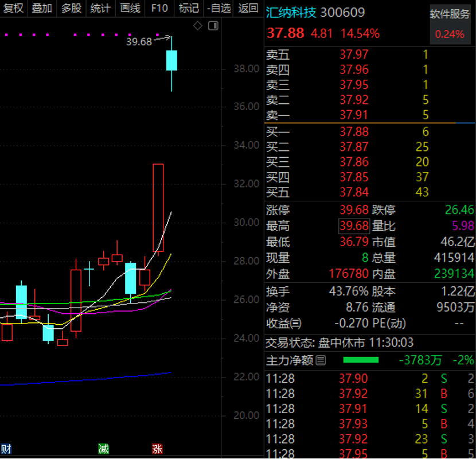Open the 统计 tool
Image resolution: width=476 pixels, height=459 pixels.
tap(100, 8)
